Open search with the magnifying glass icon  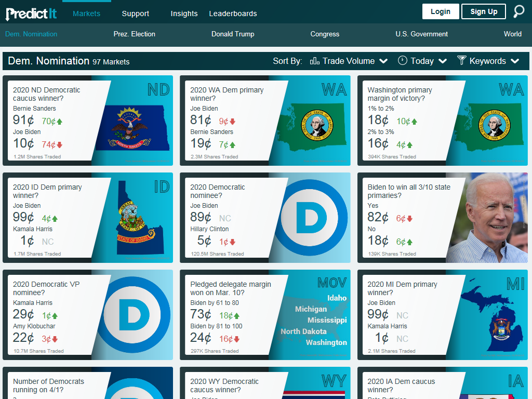(518, 11)
